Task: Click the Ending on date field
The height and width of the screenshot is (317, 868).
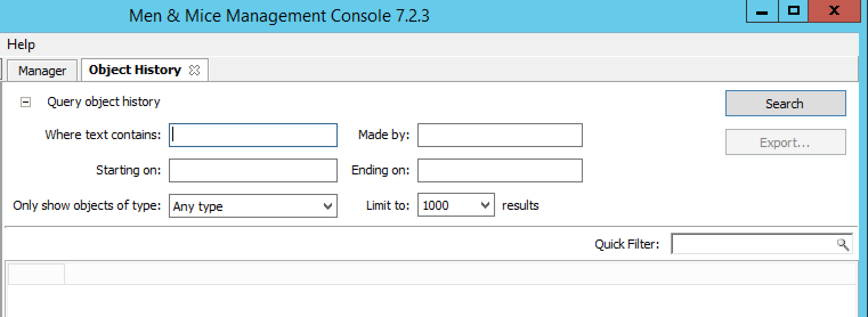Action: pos(500,170)
